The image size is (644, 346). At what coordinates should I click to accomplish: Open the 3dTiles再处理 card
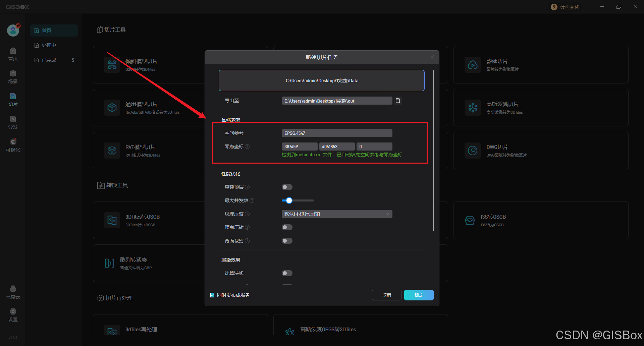(180, 325)
